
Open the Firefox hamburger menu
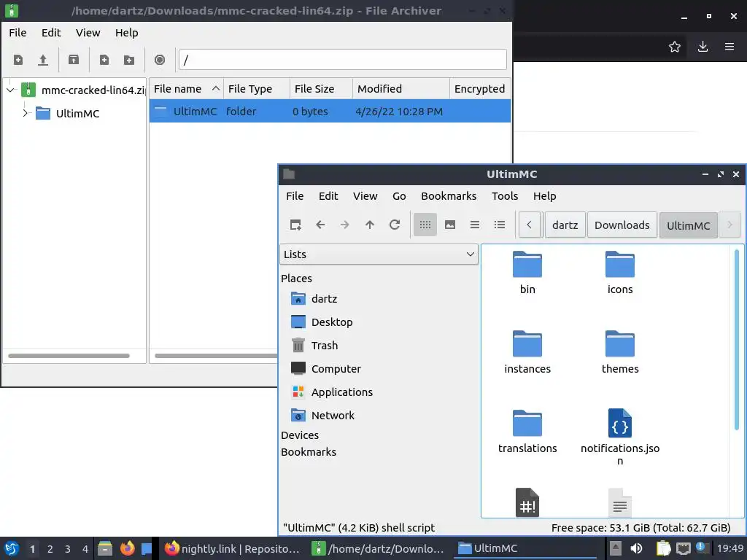tap(729, 47)
